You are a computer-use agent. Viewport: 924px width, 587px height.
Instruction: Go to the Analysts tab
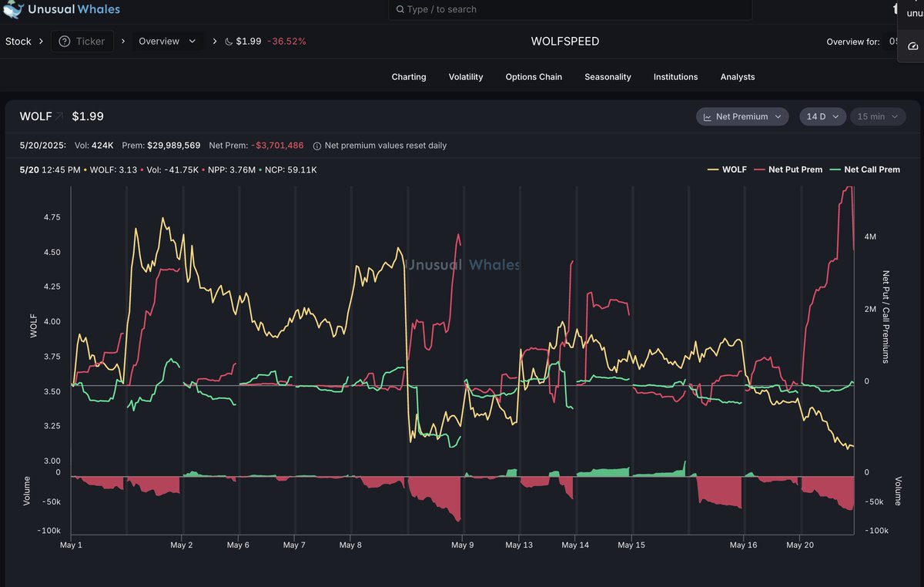point(738,77)
